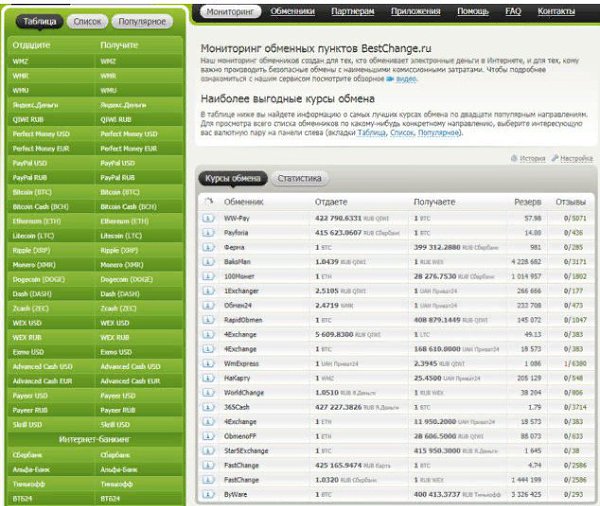Screen dimensions: 600x506
Task: Click the Список link in description
Action: coord(402,133)
